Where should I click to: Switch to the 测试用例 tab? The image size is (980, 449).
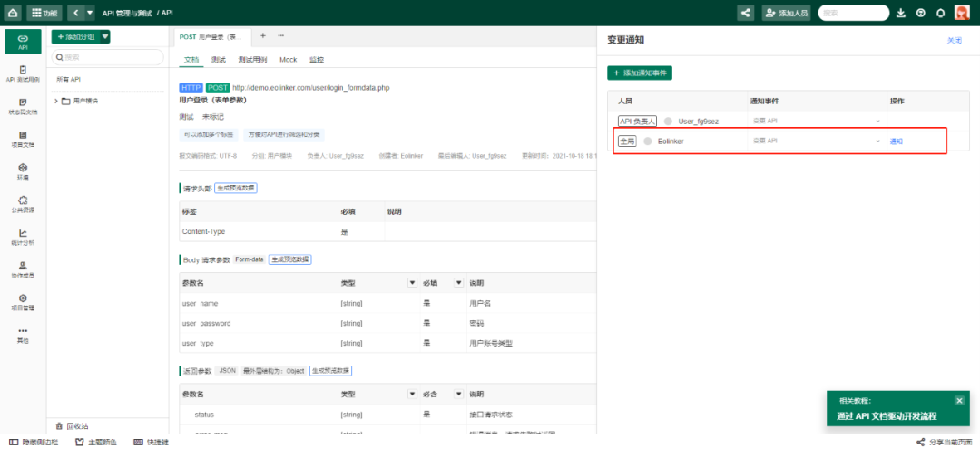click(x=252, y=59)
